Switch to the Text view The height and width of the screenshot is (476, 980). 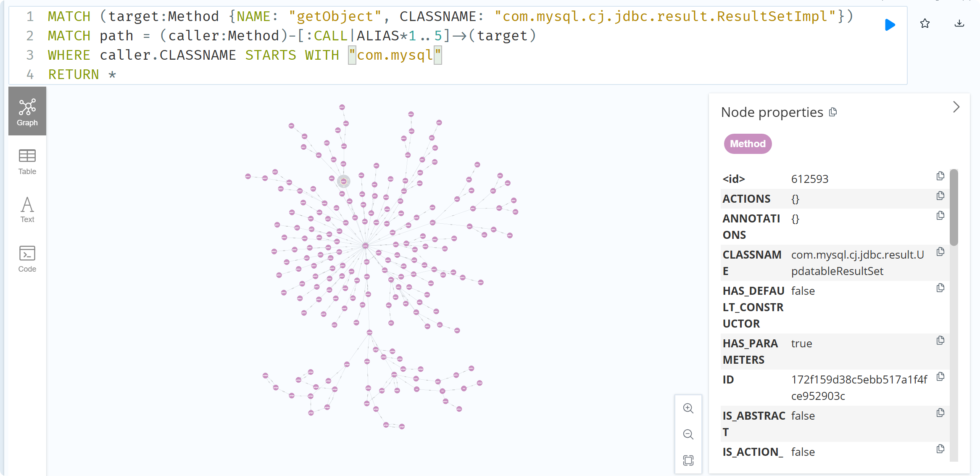27,209
